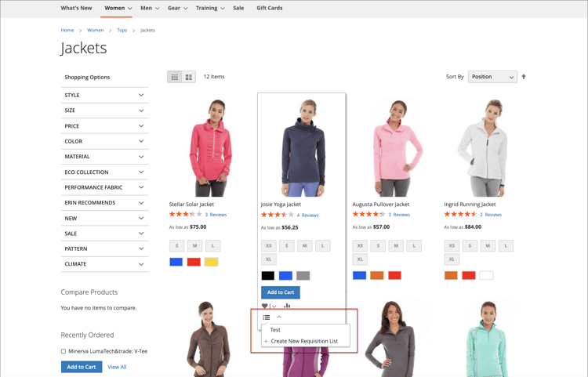Select size L for Stellar Solar Jacket
The width and height of the screenshot is (588, 377).
point(212,246)
